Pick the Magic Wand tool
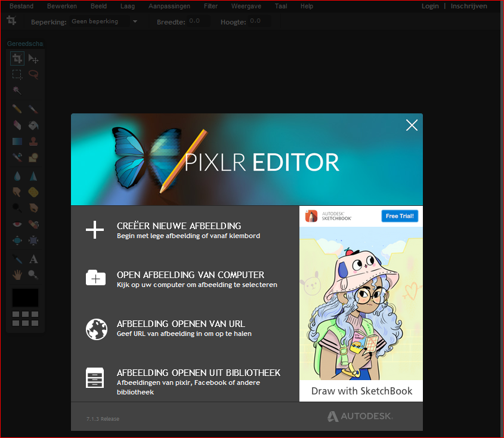The height and width of the screenshot is (438, 504). point(17,91)
